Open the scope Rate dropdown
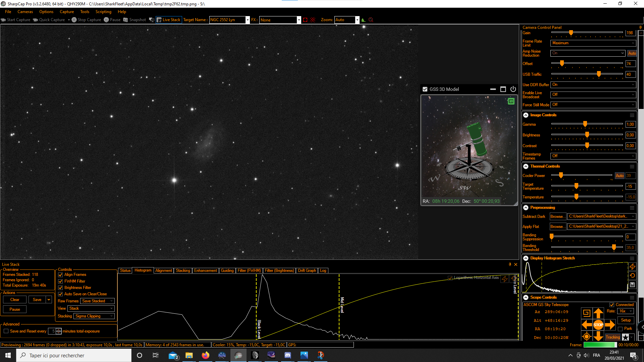The image size is (644, 362). 626,311
